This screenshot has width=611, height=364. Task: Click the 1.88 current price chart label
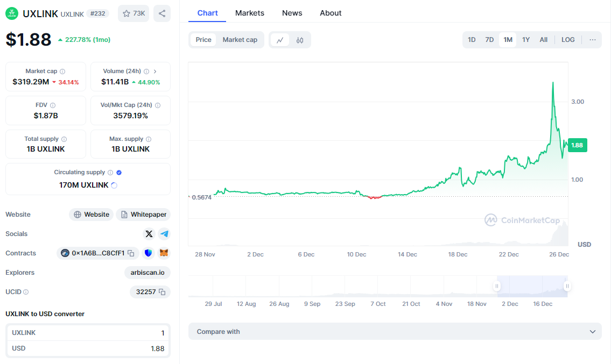pos(578,145)
